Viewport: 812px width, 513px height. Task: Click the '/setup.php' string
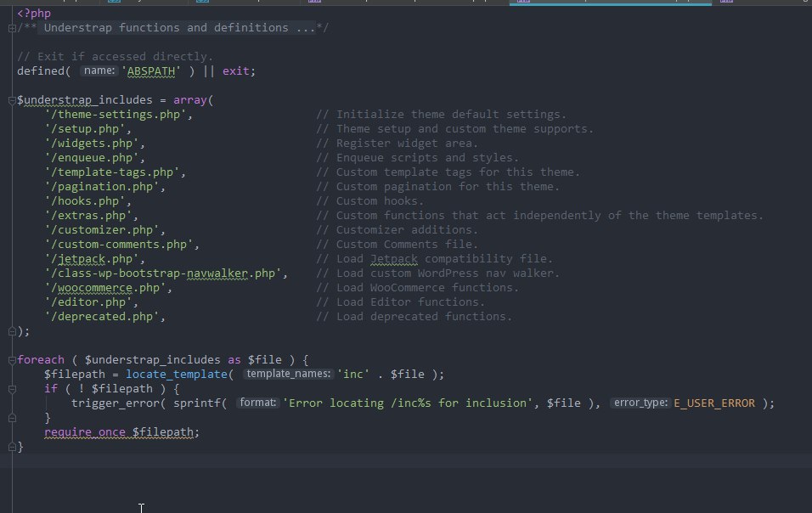(85, 129)
